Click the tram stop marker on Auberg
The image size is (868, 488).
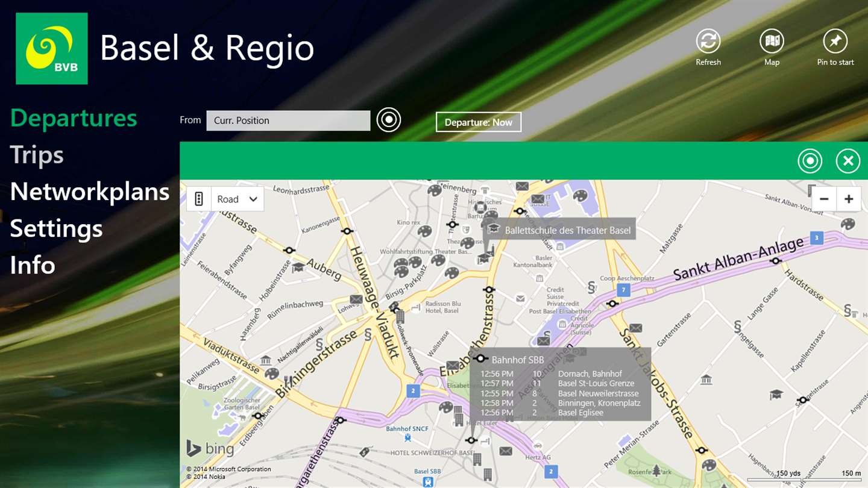pos(290,250)
